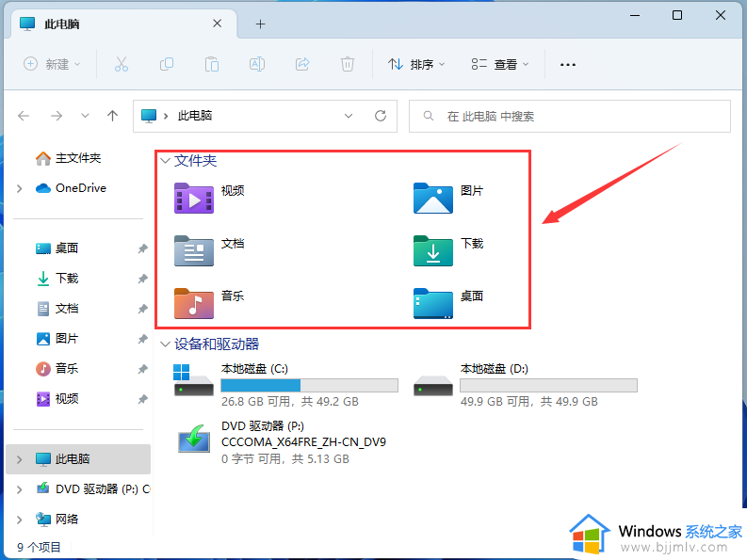Open recent locations chevron beside forward arrow

pos(85,116)
